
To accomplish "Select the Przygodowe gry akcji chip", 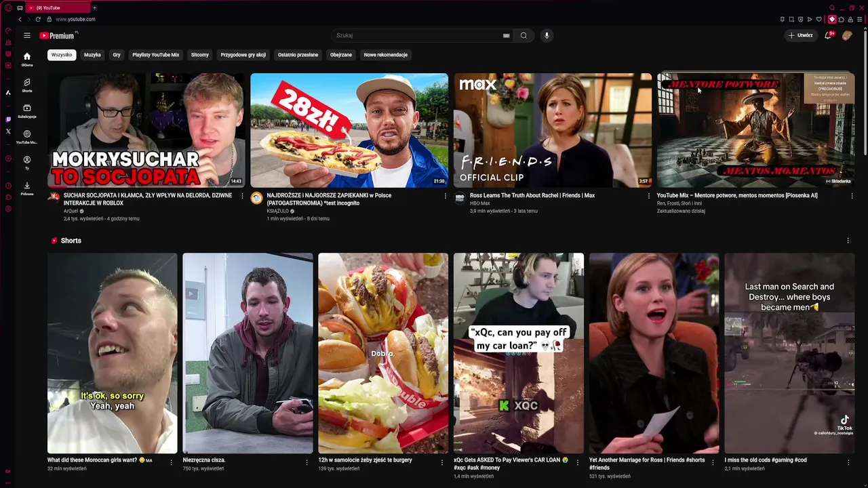I will (243, 55).
